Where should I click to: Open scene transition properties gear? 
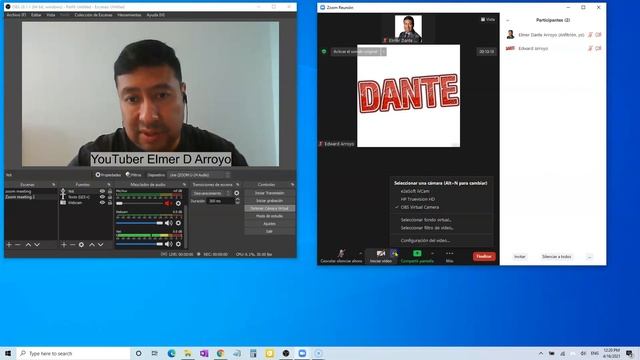click(237, 193)
